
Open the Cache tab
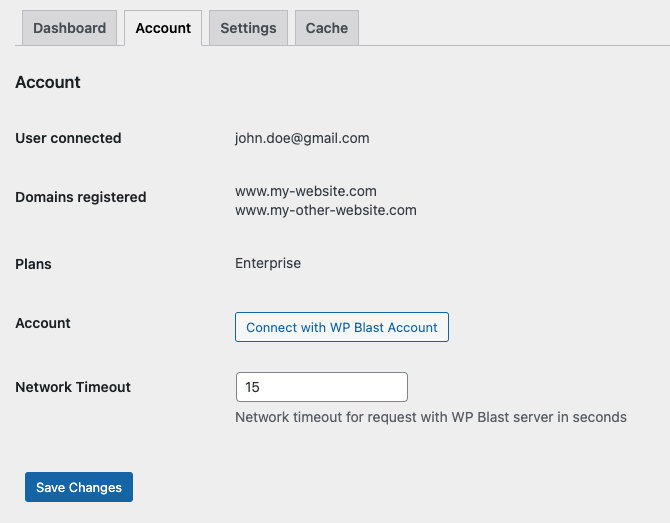click(x=326, y=28)
